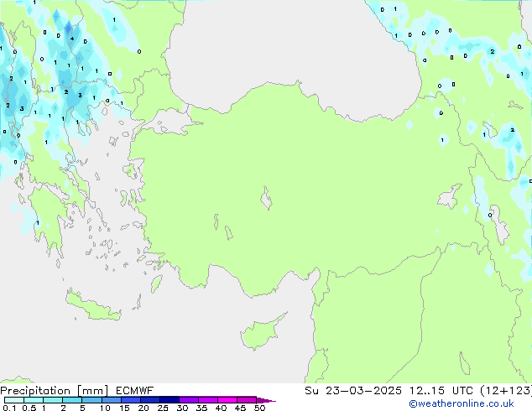The image size is (532, 411).
Task: Click the island of Cyprus on map
Action: pyautogui.click(x=261, y=333)
